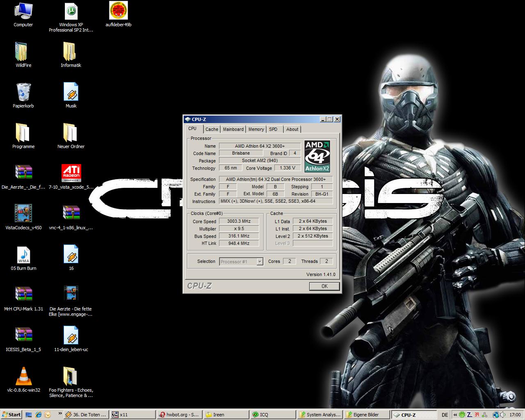
Task: Click the Code Name field Brisbane
Action: pyautogui.click(x=241, y=153)
